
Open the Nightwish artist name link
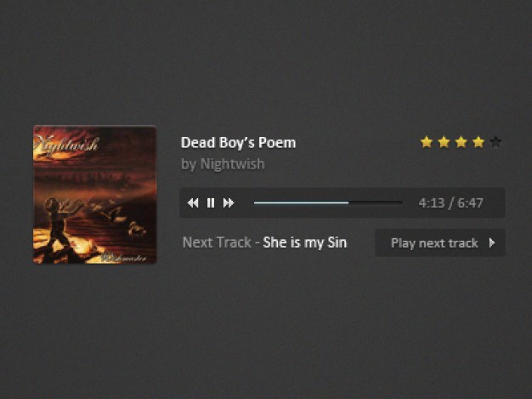pyautogui.click(x=232, y=164)
